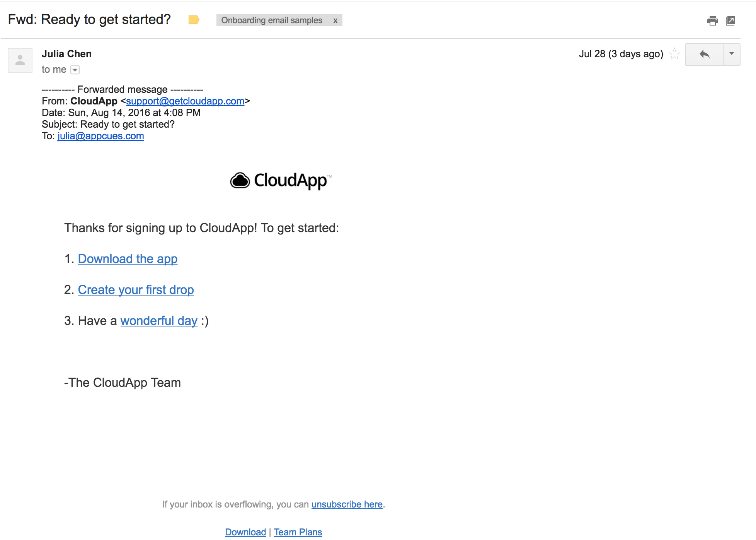The height and width of the screenshot is (540, 756).
Task: Click Create your first drop link
Action: point(136,290)
